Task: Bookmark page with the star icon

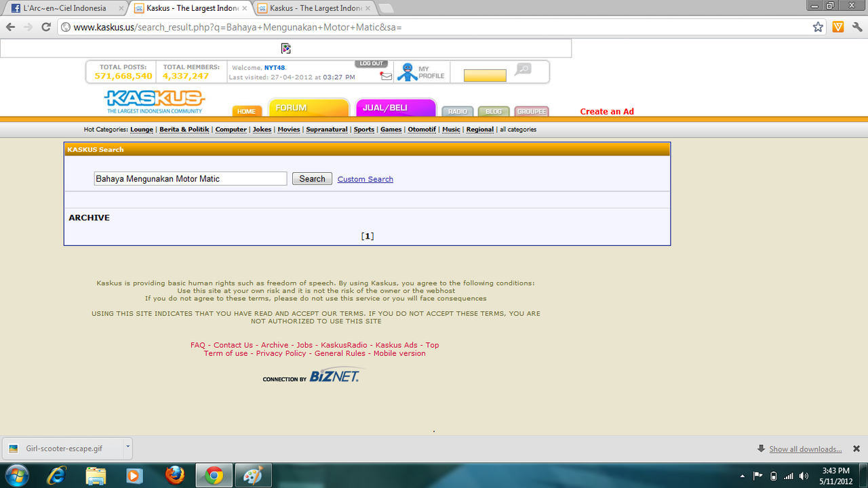Action: (x=818, y=27)
